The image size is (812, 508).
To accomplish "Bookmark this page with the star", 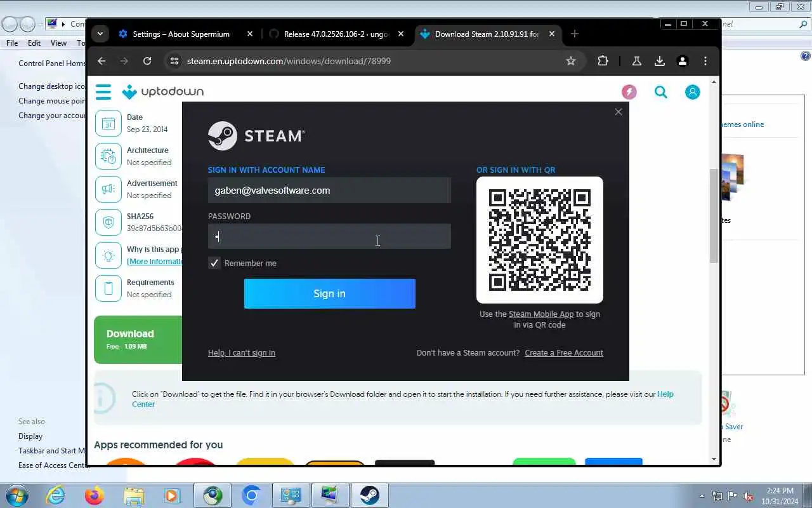I will [571, 61].
